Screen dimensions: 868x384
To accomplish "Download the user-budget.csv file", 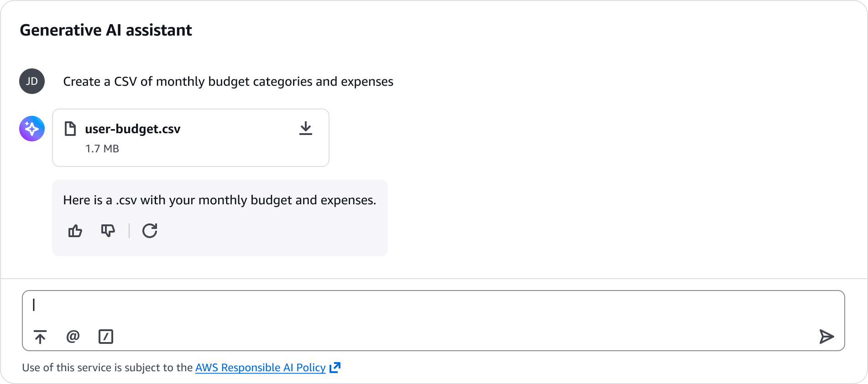I will point(306,129).
